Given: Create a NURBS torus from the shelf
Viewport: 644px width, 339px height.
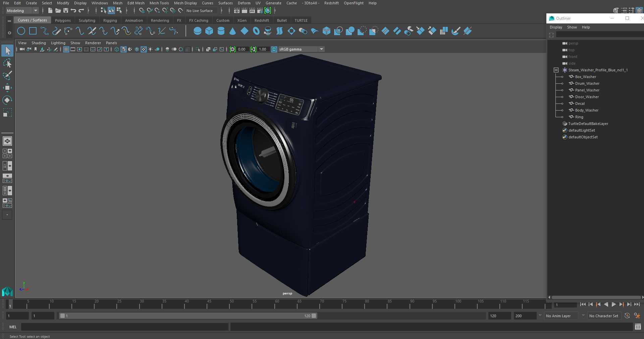Looking at the screenshot, I should click(x=256, y=31).
